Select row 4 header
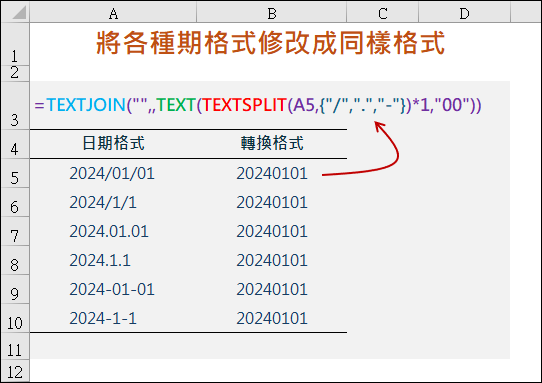 click(15, 144)
